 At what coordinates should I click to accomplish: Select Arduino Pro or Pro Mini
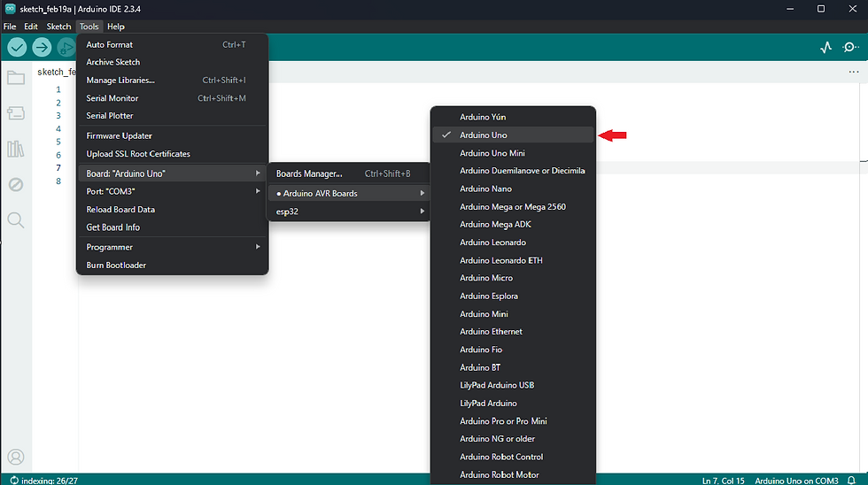coord(513,421)
